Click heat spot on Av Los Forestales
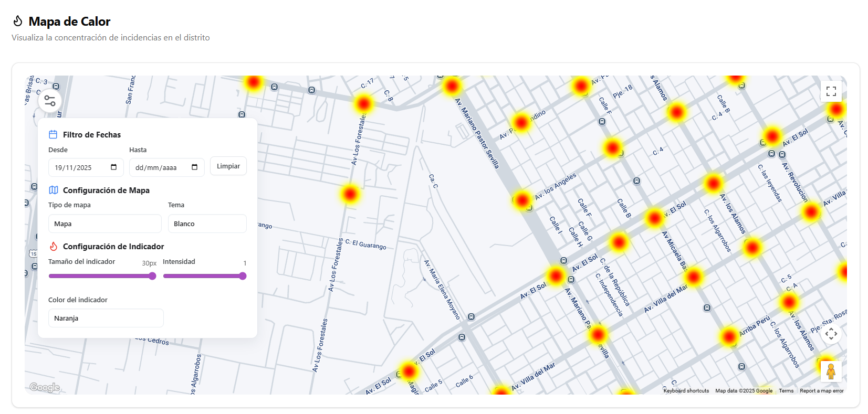Viewport: 868px width, 414px height. point(350,194)
